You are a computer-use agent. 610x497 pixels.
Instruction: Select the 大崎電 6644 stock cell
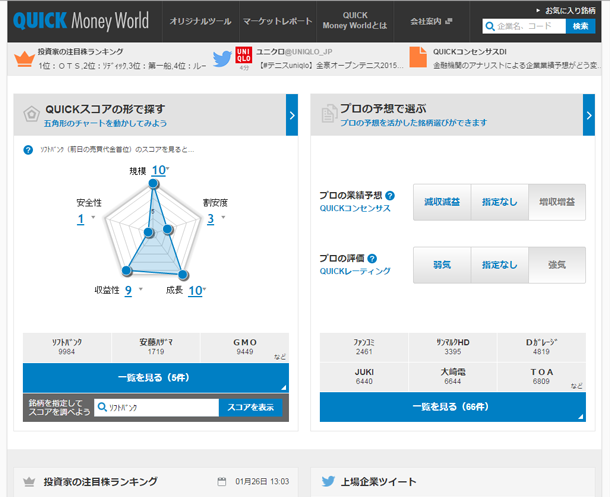tap(453, 376)
